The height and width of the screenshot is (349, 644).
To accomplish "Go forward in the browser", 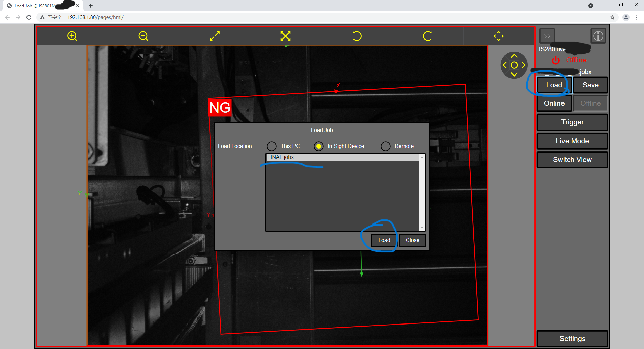I will point(18,17).
